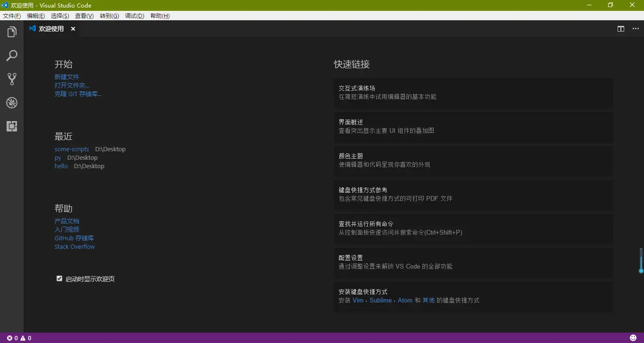Click the Sublime keymap link

380,300
